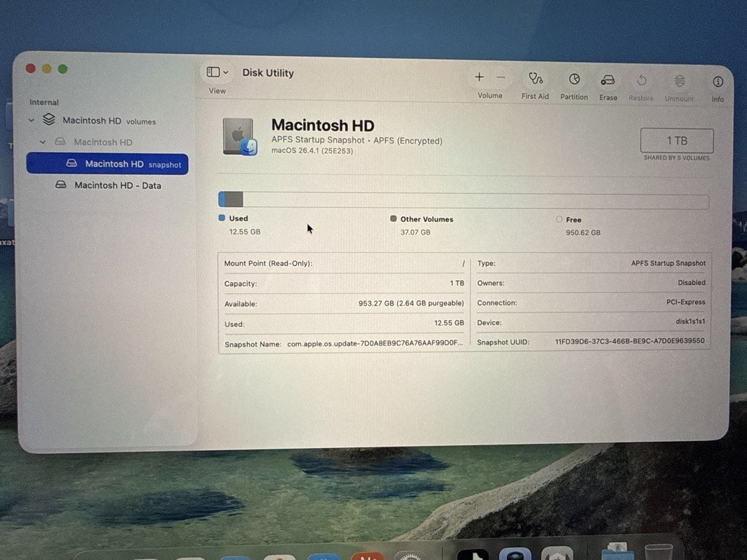Select Macintosh HD snapshot in sidebar
Image resolution: width=747 pixels, height=560 pixels.
[x=107, y=164]
